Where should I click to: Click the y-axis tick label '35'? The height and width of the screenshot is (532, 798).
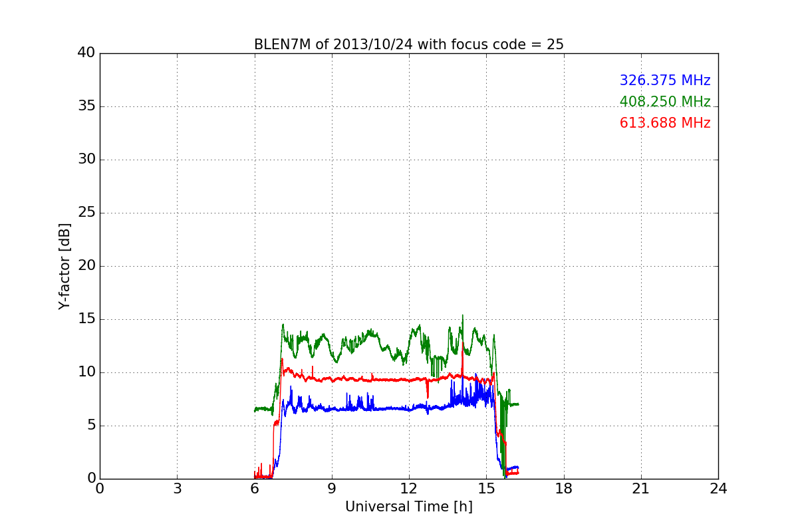click(86, 106)
